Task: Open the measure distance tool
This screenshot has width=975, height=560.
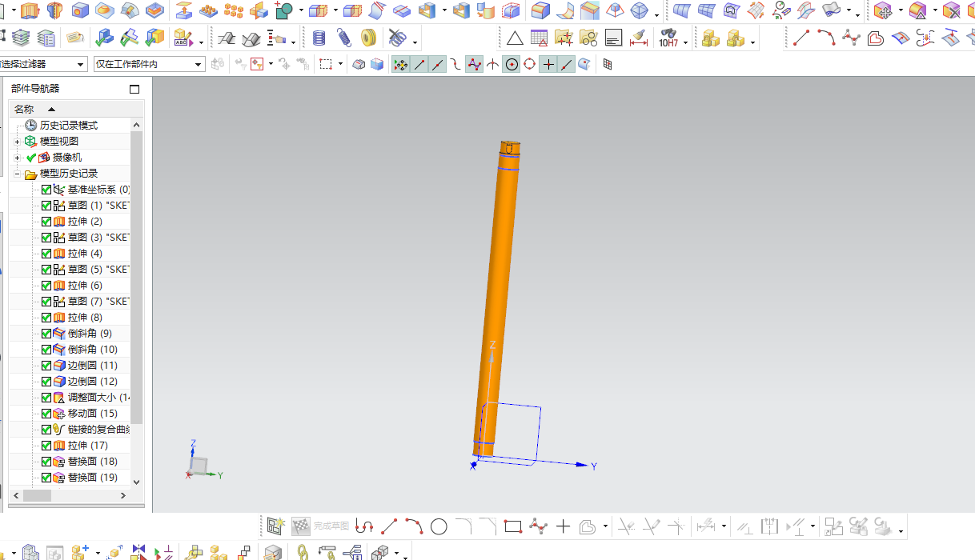Action: [638, 38]
